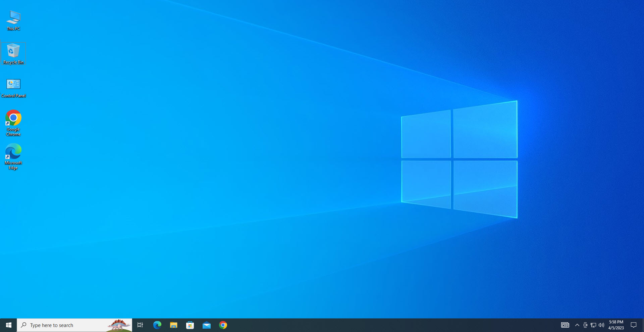Open the Windows Start menu

[x=8, y=325]
